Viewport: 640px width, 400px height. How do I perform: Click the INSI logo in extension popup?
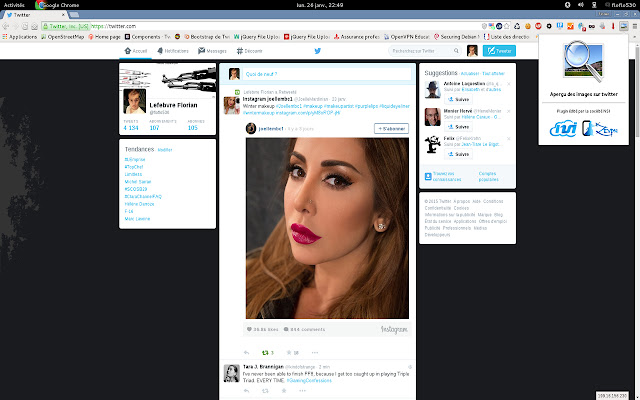click(563, 129)
